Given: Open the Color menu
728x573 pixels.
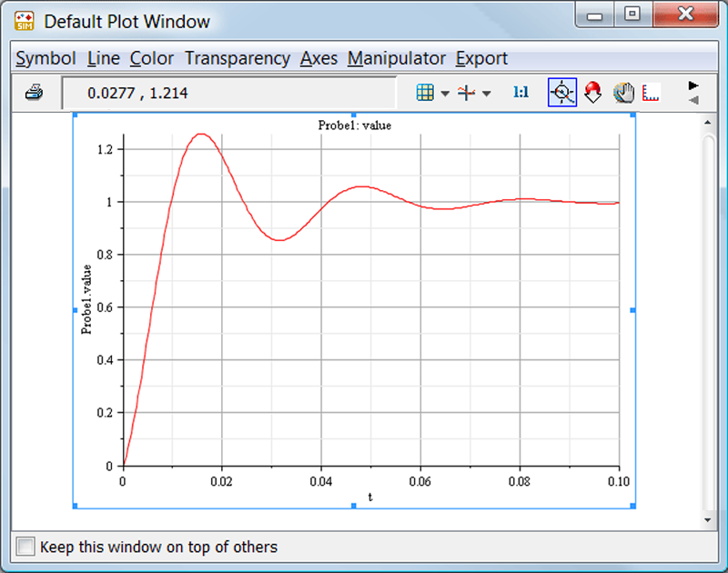Looking at the screenshot, I should (x=151, y=58).
